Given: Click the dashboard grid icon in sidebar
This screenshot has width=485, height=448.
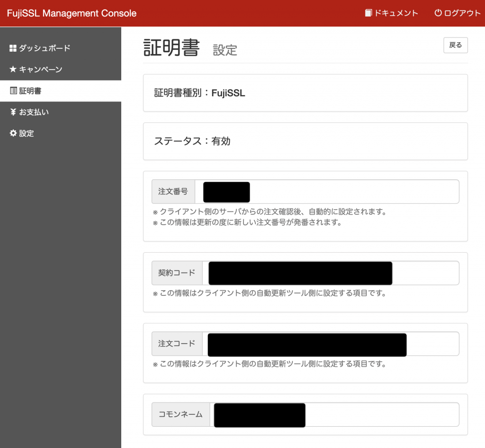Looking at the screenshot, I should click(13, 48).
